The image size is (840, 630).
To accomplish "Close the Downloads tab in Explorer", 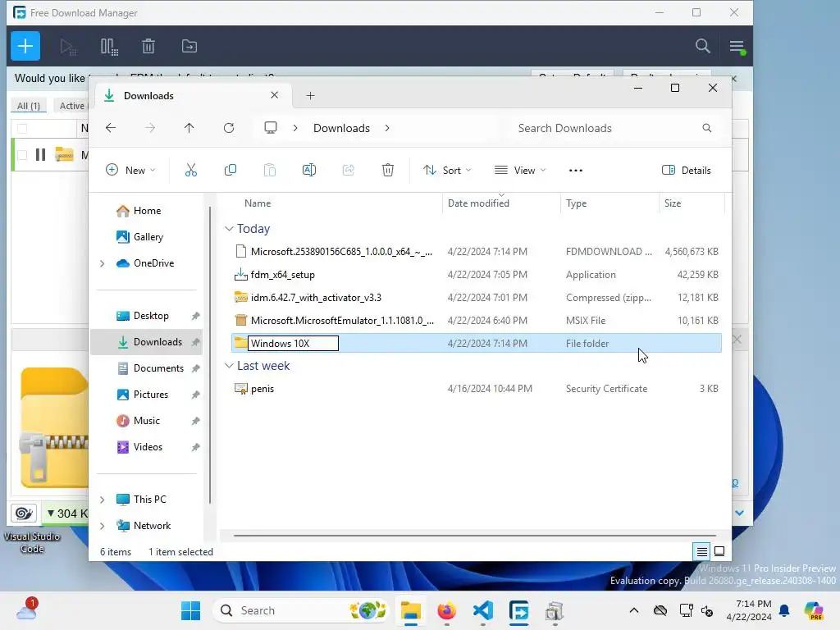I will pyautogui.click(x=274, y=95).
